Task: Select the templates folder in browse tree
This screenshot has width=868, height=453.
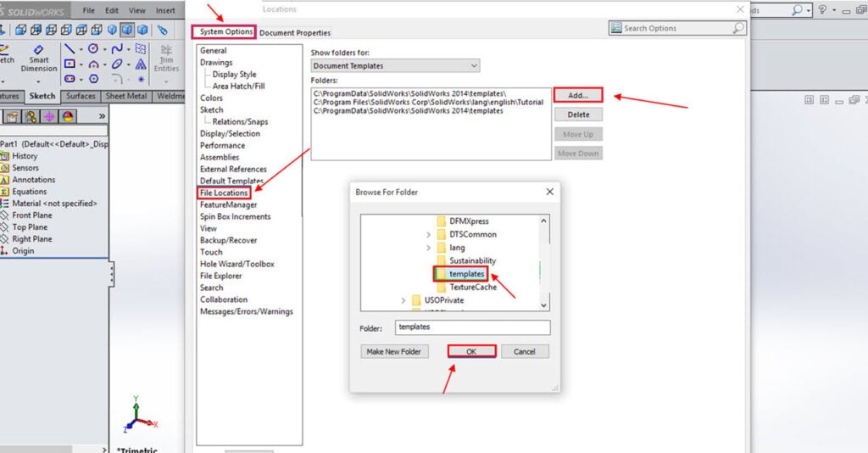Action: pos(460,273)
